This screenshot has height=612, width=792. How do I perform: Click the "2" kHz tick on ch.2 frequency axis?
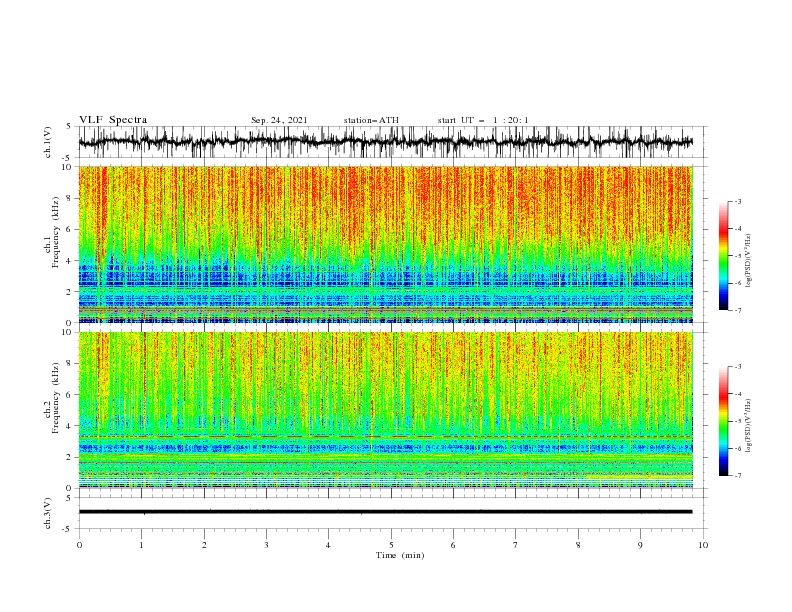click(x=70, y=457)
